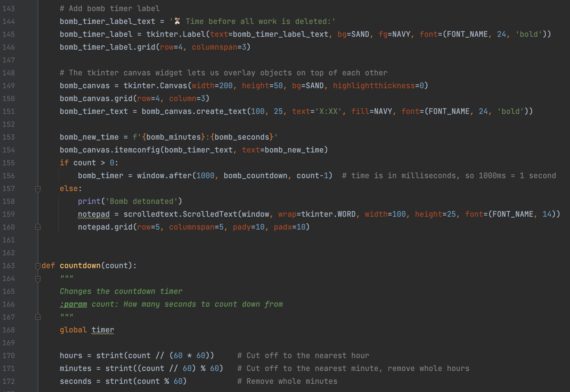Click the ScrolledText class name

[x=210, y=214]
